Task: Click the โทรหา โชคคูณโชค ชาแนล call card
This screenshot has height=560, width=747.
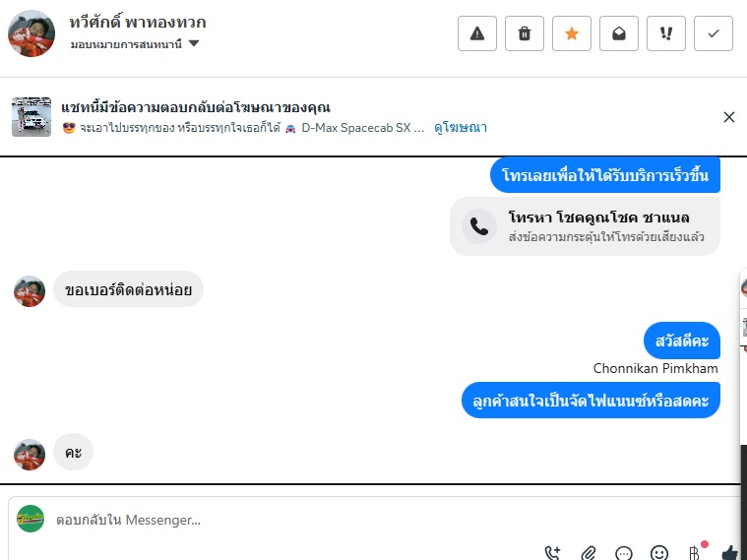Action: tap(585, 226)
